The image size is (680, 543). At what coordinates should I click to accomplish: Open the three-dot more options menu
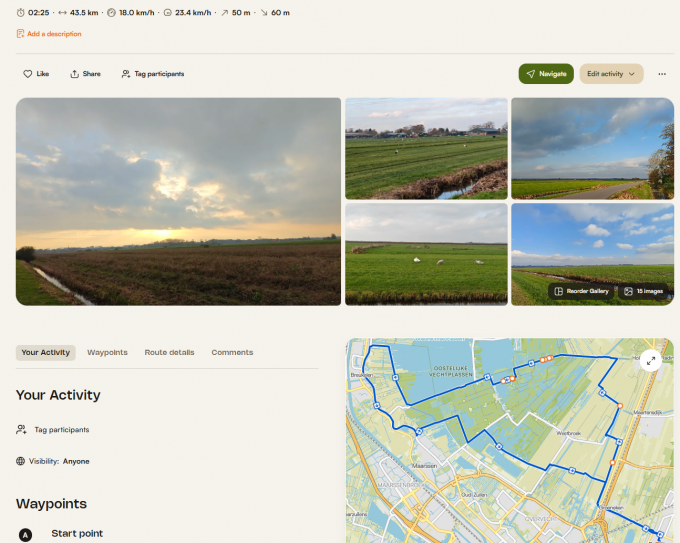[x=662, y=74]
